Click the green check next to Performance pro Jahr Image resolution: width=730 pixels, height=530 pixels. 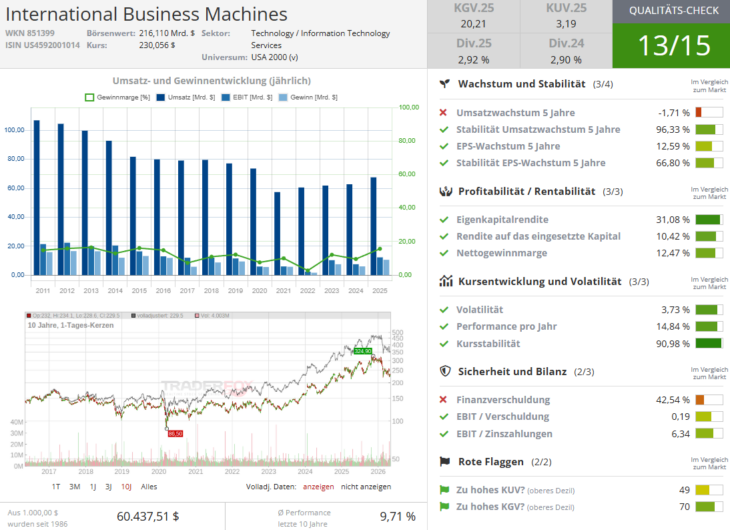coord(444,326)
